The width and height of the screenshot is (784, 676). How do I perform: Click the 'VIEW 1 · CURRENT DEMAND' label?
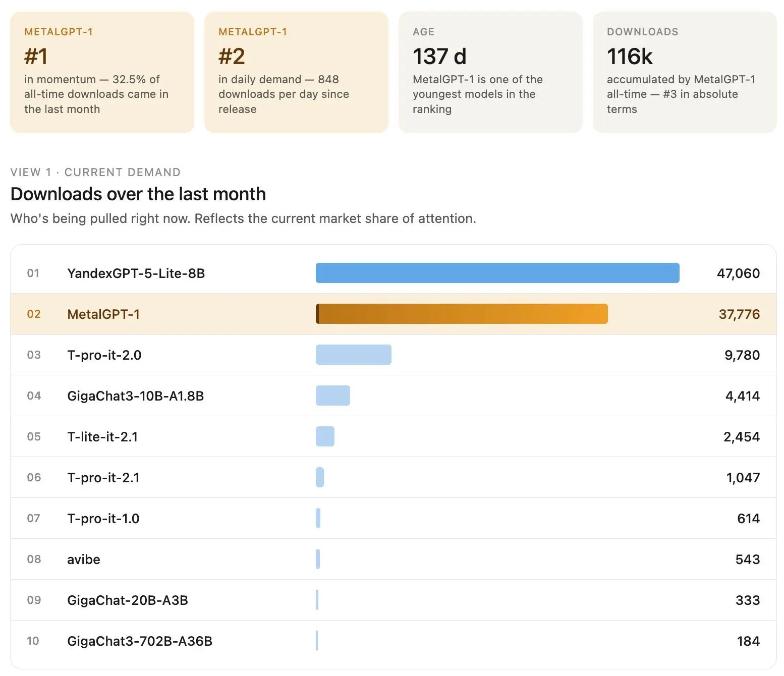[95, 173]
